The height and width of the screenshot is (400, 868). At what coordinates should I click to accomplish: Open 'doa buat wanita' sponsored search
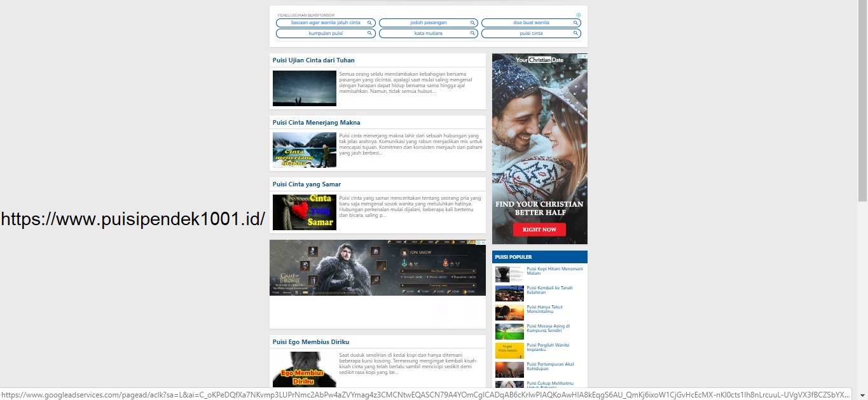tap(531, 23)
